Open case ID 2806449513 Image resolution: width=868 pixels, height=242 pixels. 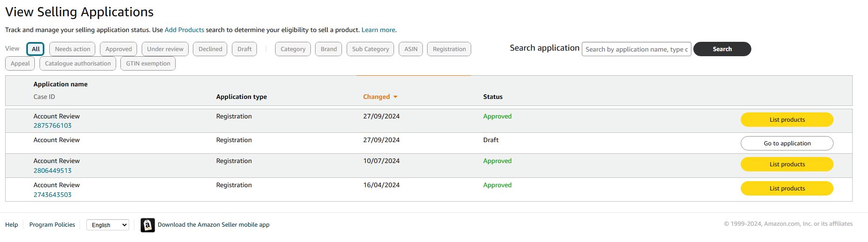(x=53, y=170)
